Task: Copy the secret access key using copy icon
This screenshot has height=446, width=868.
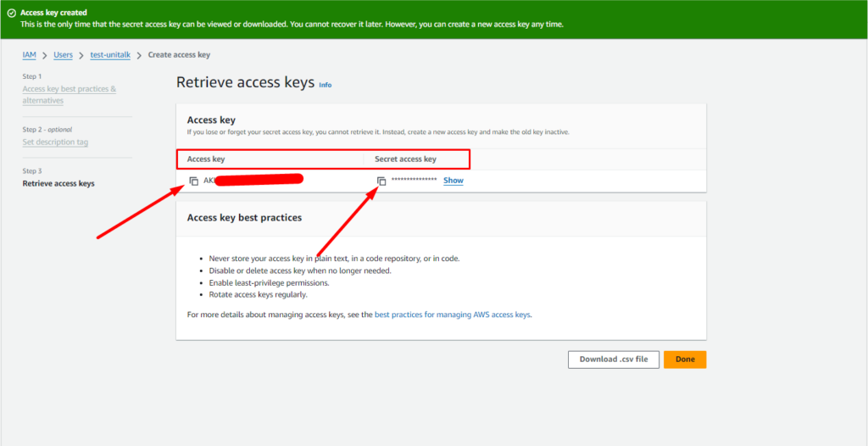Action: 381,181
